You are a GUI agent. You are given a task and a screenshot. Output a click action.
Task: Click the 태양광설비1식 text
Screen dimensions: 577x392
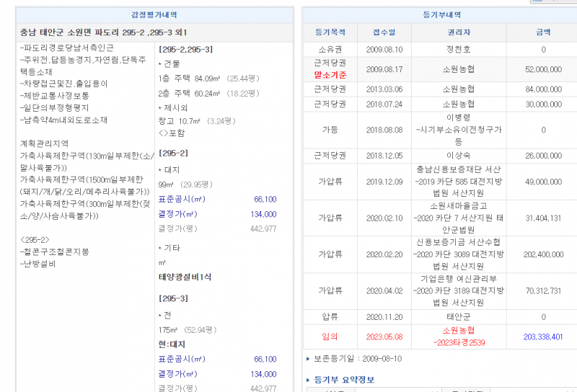point(185,276)
